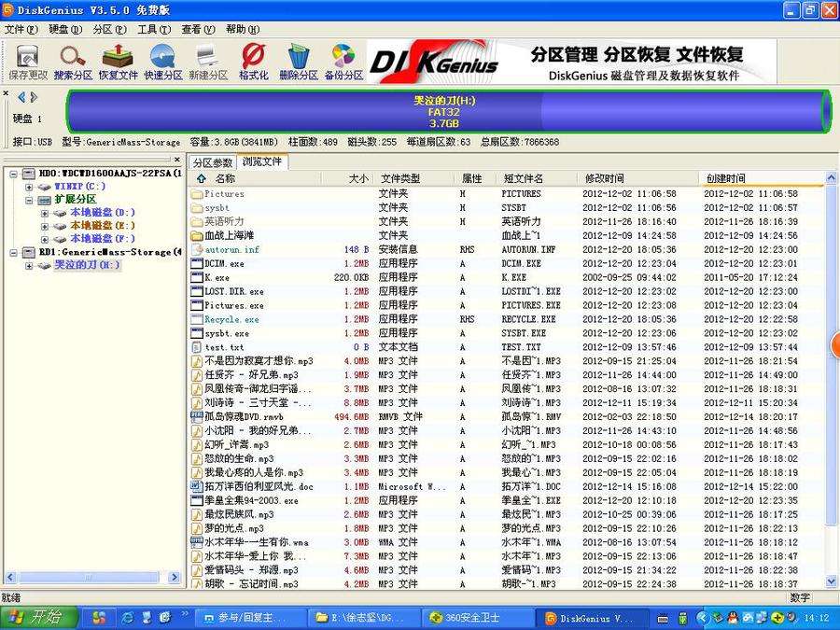Click the 最炫民族风.mp3 music icon
The width and height of the screenshot is (840, 630).
197,513
